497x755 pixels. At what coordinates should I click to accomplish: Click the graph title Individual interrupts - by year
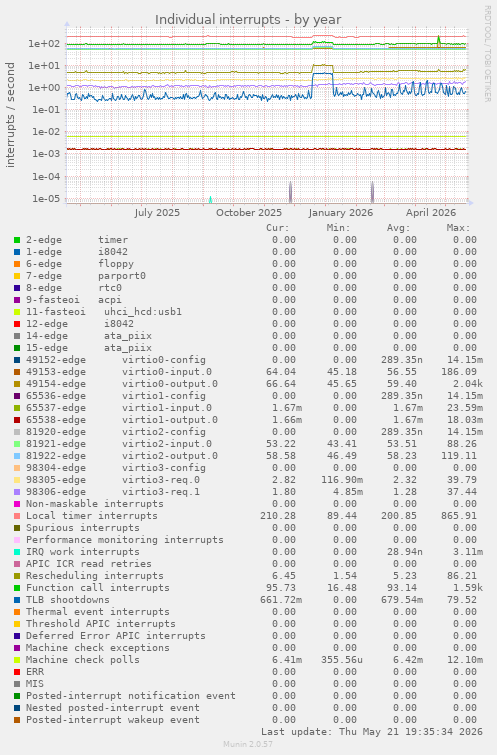tap(248, 20)
